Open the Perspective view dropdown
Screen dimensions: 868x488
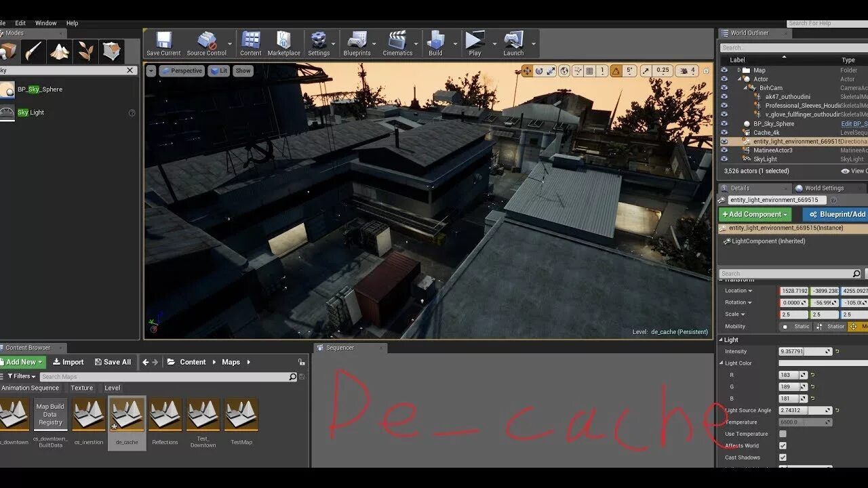tap(181, 70)
